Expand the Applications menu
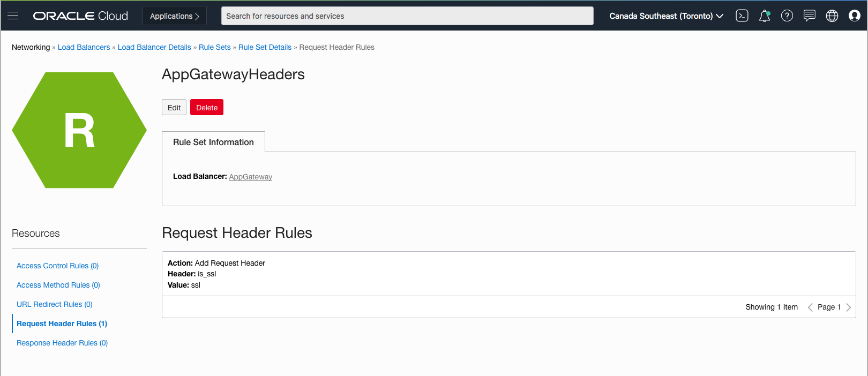 [175, 16]
